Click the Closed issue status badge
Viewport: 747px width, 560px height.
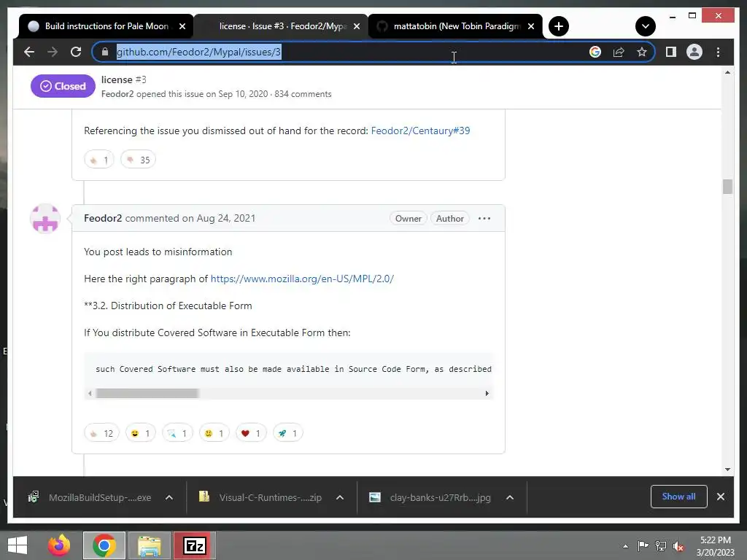coord(63,86)
